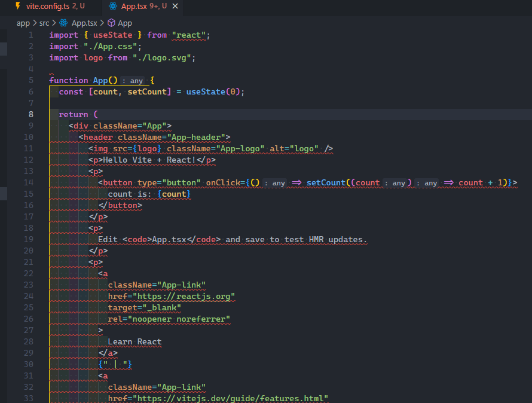Click 'setCount' in the const declaration line
532x403 pixels.
147,91
